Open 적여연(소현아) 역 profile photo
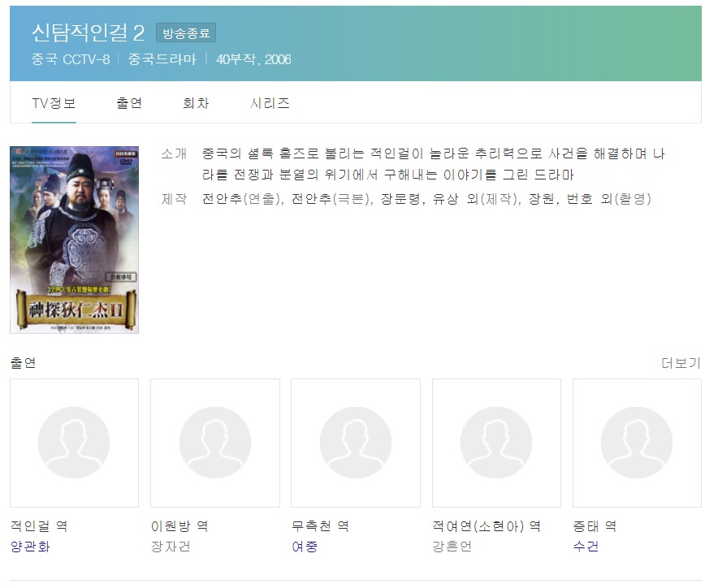This screenshot has height=588, width=705. (x=496, y=443)
